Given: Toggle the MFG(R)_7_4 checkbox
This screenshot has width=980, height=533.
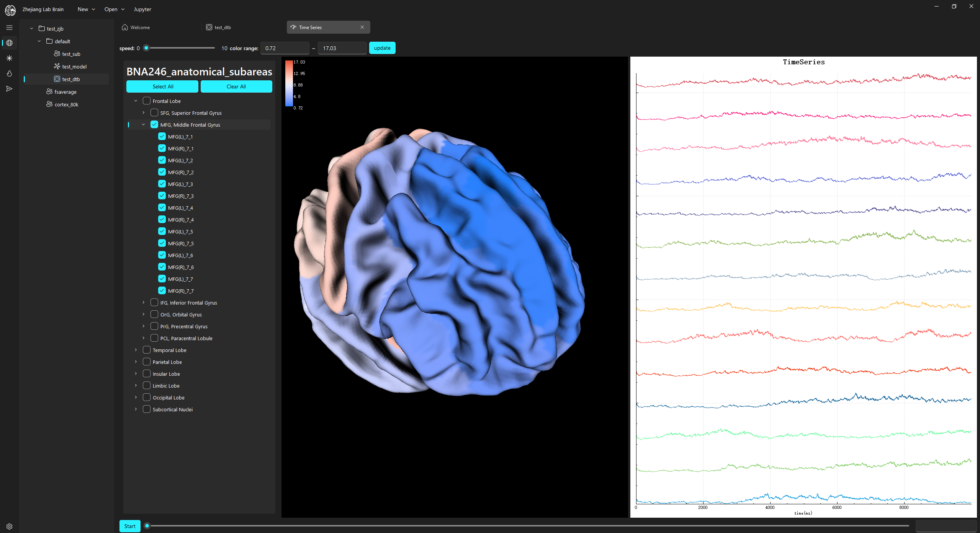Looking at the screenshot, I should tap(162, 220).
